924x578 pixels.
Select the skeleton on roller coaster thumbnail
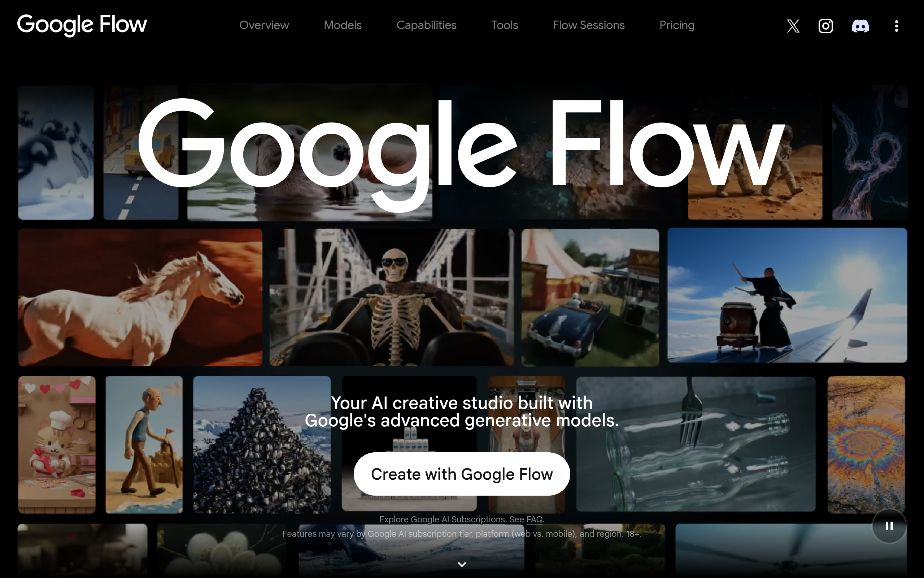point(392,297)
